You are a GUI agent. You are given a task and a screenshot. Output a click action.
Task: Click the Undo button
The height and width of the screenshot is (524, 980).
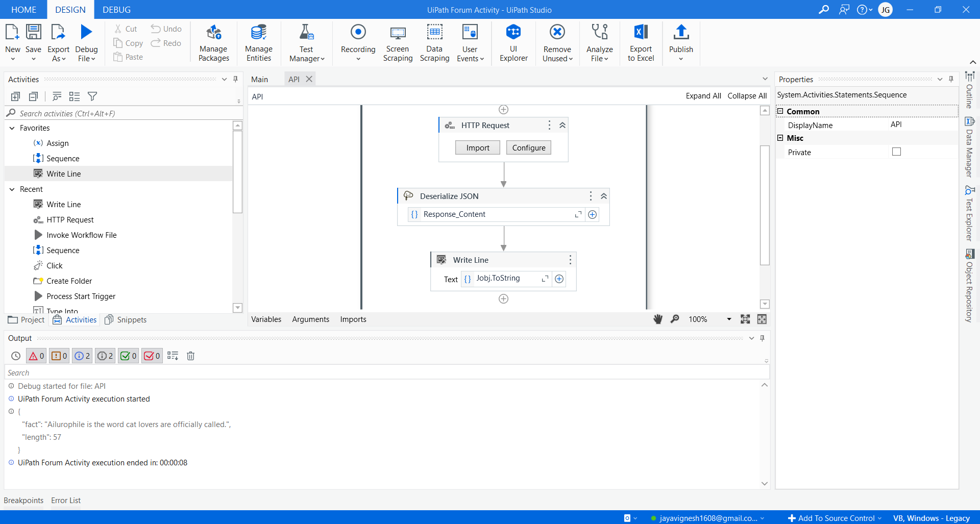click(166, 29)
